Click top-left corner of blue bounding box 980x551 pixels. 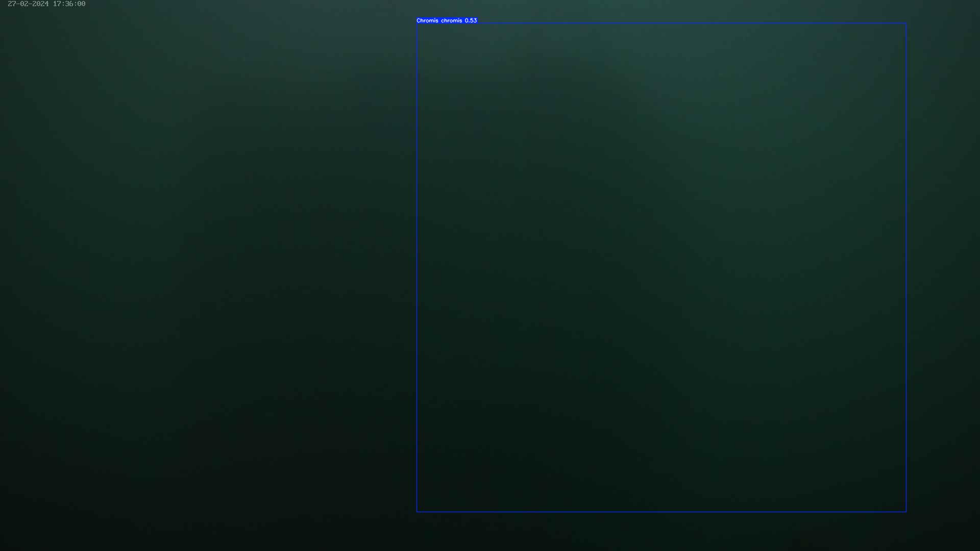[x=417, y=23]
